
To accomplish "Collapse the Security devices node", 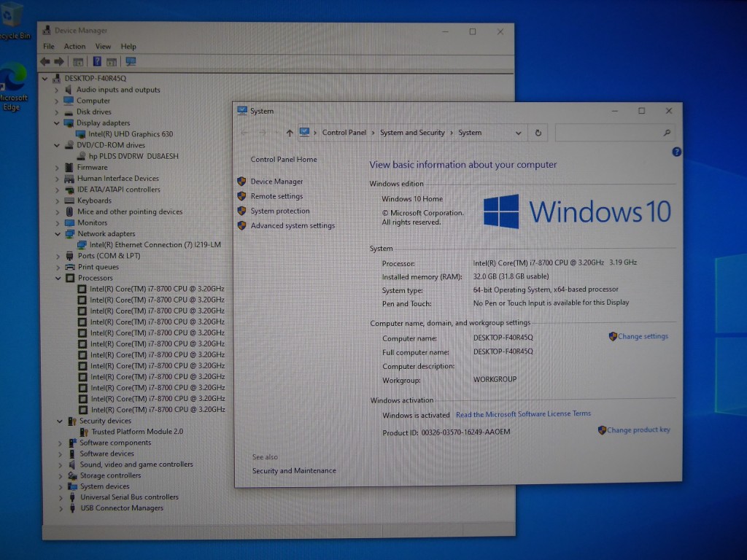I will (60, 421).
